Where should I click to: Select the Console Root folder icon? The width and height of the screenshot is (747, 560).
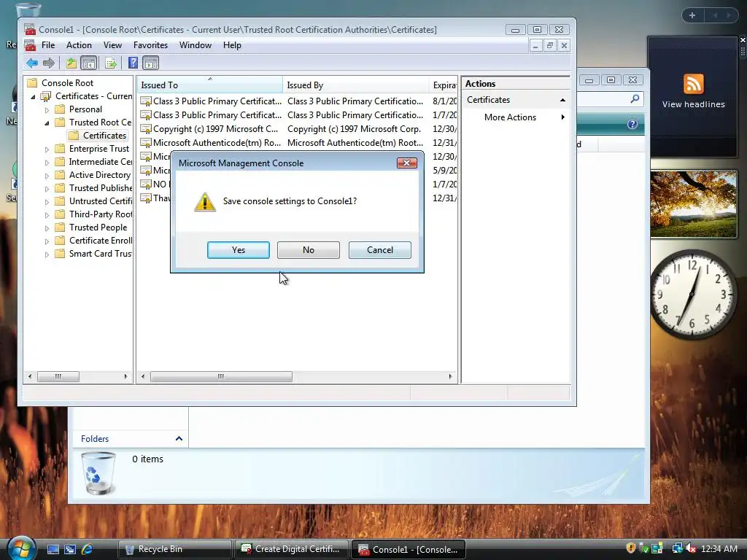pyautogui.click(x=32, y=83)
